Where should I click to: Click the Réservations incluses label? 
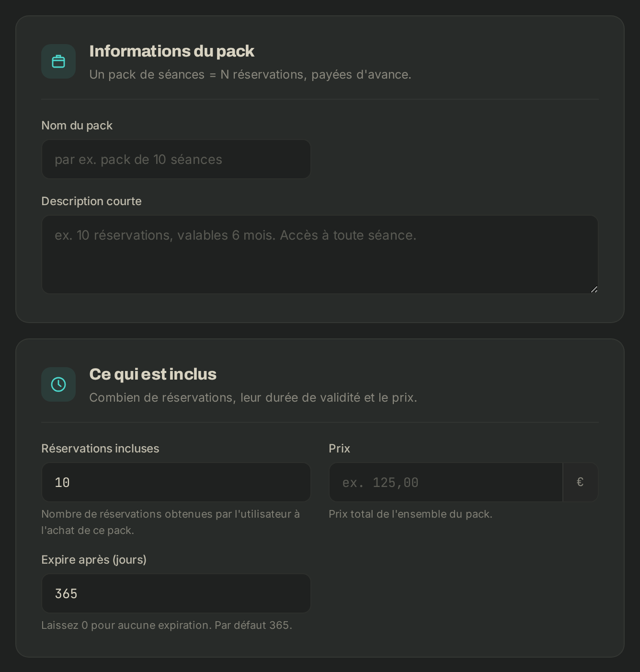point(100,449)
